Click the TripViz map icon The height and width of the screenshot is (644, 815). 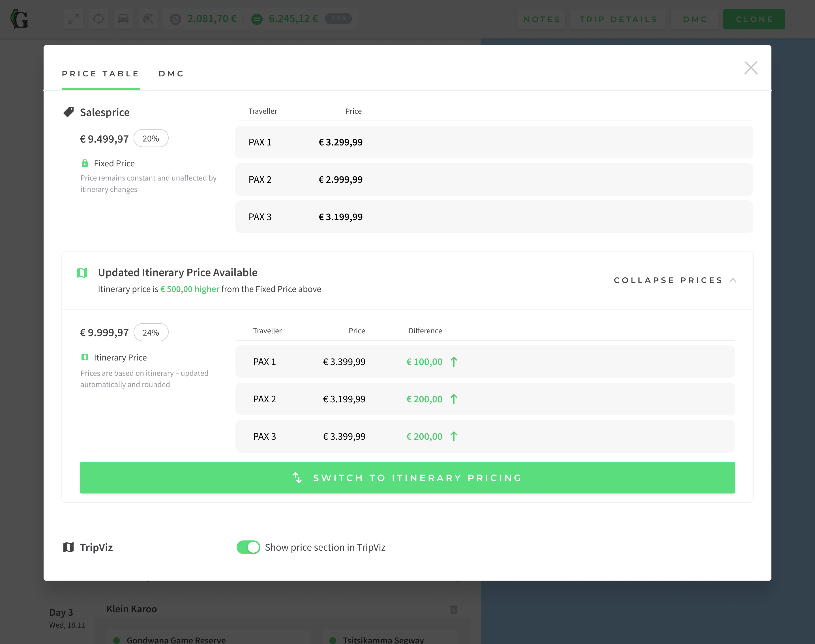[x=68, y=547]
